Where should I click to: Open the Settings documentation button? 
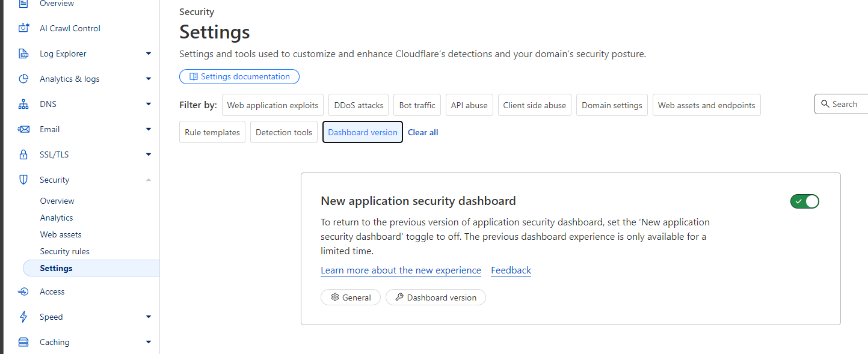click(239, 76)
